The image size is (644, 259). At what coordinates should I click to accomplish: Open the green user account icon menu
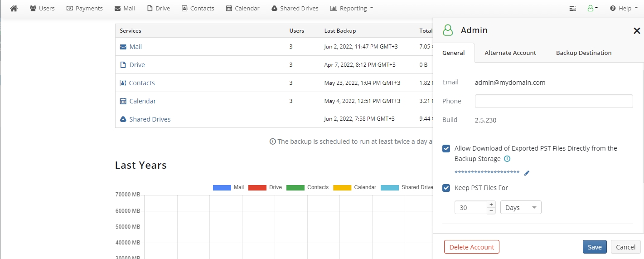(x=592, y=8)
